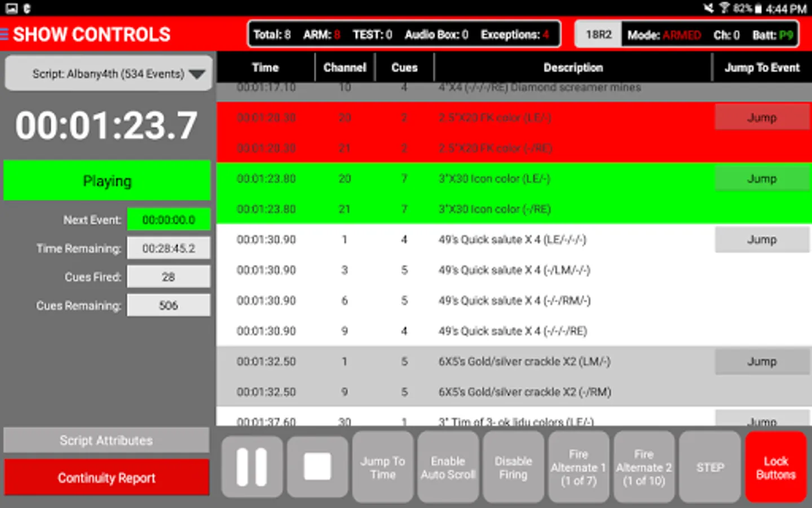The width and height of the screenshot is (812, 508).
Task: Click the Description column header
Action: pos(573,67)
